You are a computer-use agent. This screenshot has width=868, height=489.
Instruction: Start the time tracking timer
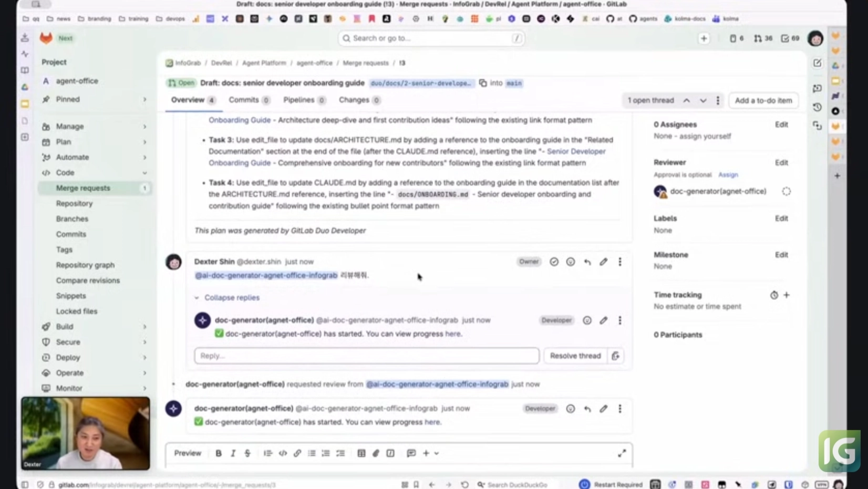[774, 295]
